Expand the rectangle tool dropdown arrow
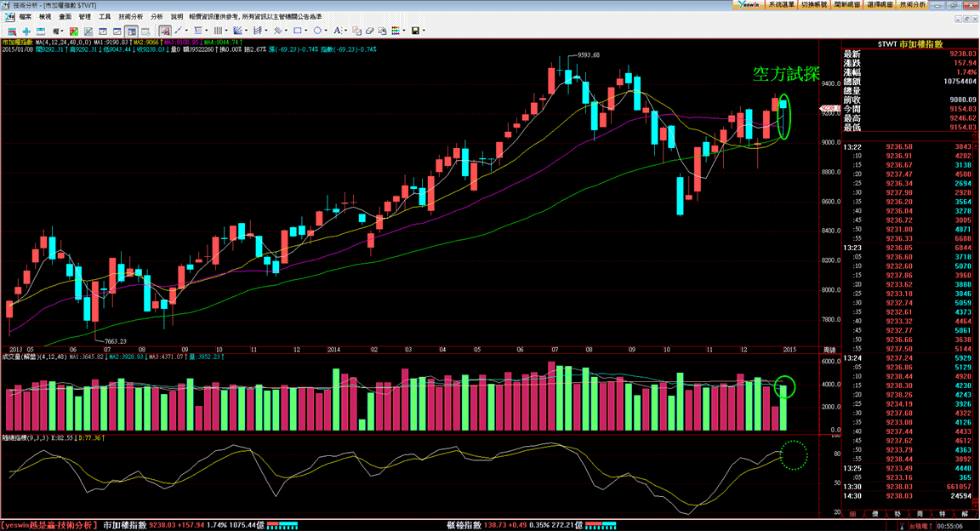980x531 pixels. click(x=305, y=30)
